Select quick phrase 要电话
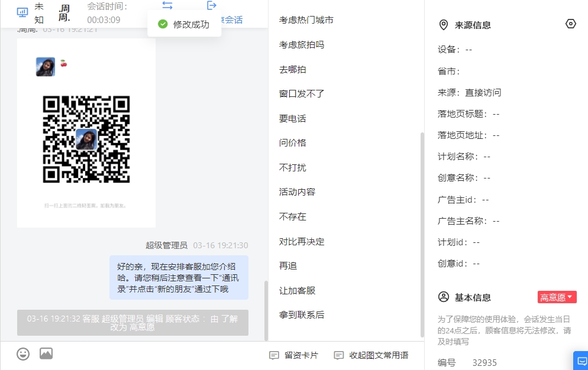This screenshot has height=370, width=588. (292, 118)
